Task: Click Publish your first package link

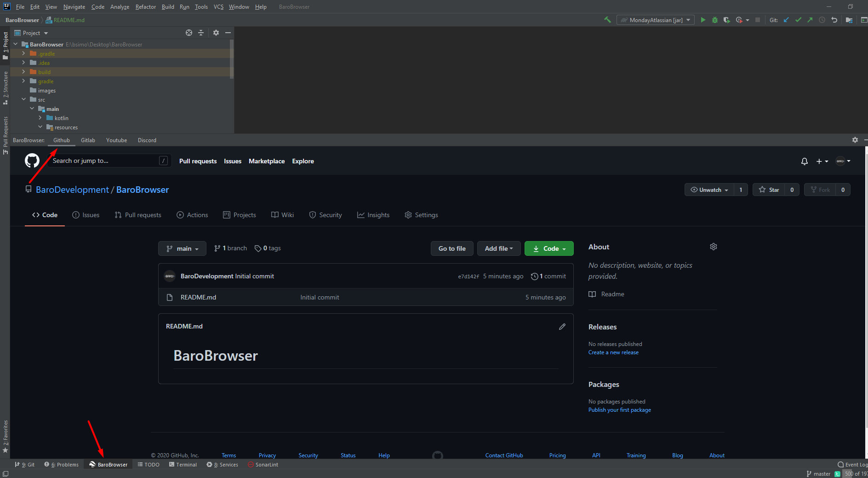Action: pos(620,410)
